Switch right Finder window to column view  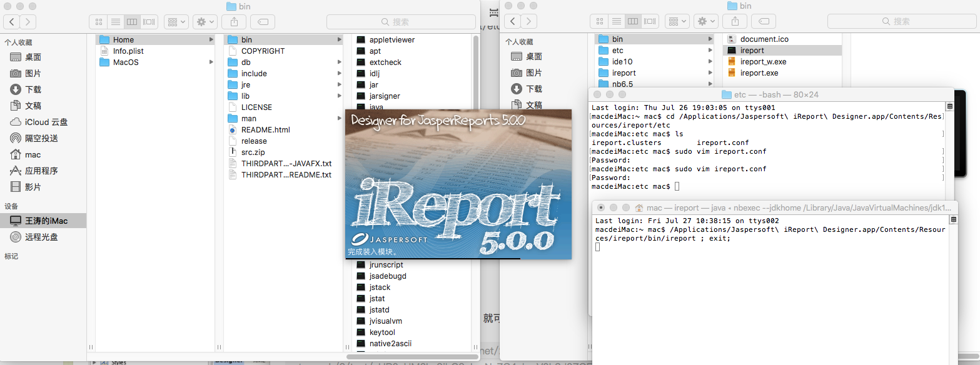click(633, 21)
